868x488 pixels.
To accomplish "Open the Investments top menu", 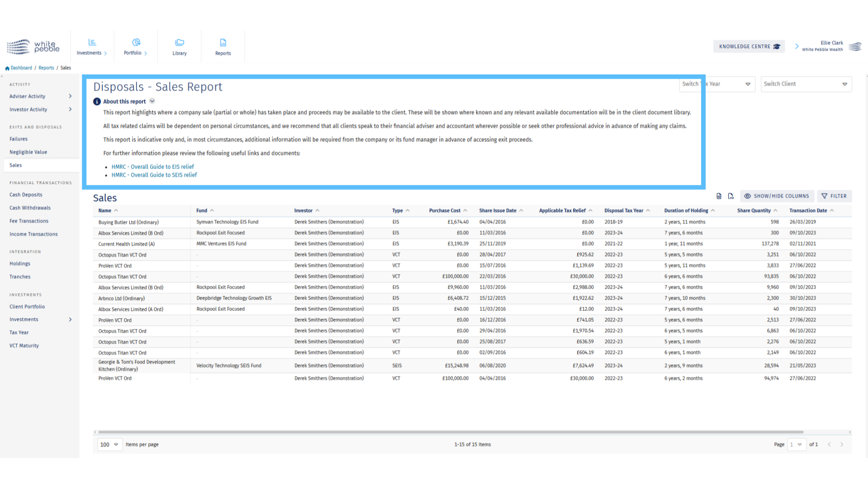I will [x=92, y=47].
